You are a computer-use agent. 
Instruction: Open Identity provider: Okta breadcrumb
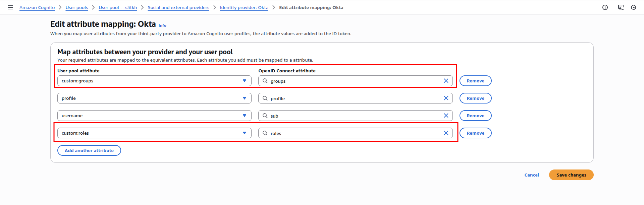tap(244, 7)
